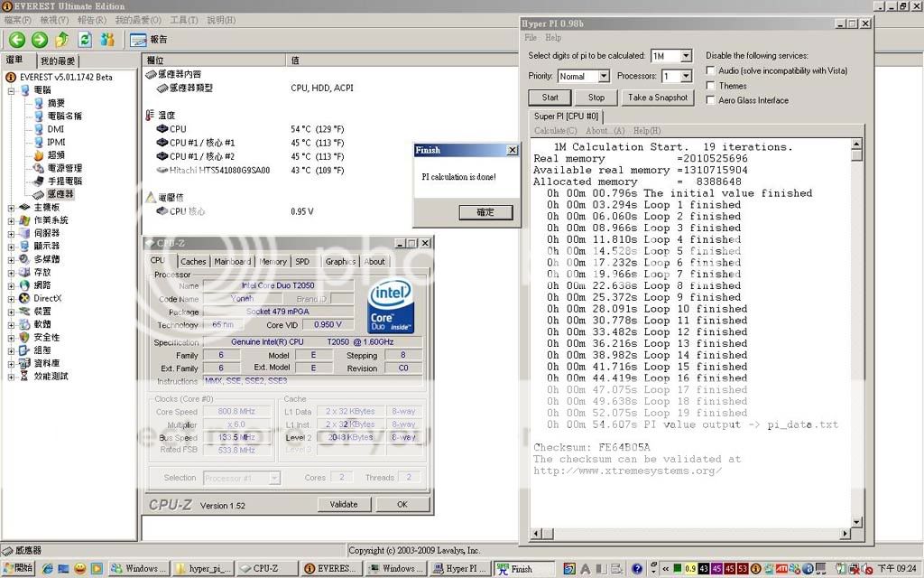The height and width of the screenshot is (578, 924).
Task: Switch to CPU-Z Mainboard tab
Action: pyautogui.click(x=232, y=261)
